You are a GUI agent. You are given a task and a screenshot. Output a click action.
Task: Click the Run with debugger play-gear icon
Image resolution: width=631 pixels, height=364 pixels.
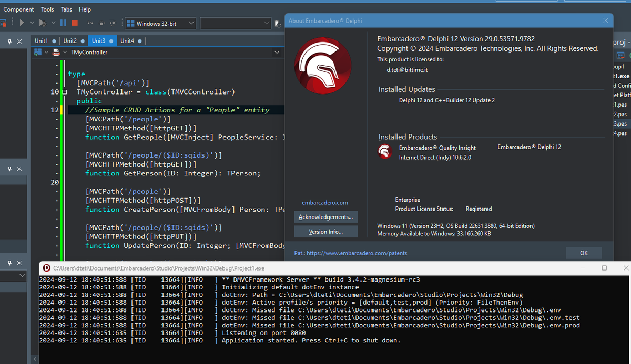pyautogui.click(x=43, y=23)
